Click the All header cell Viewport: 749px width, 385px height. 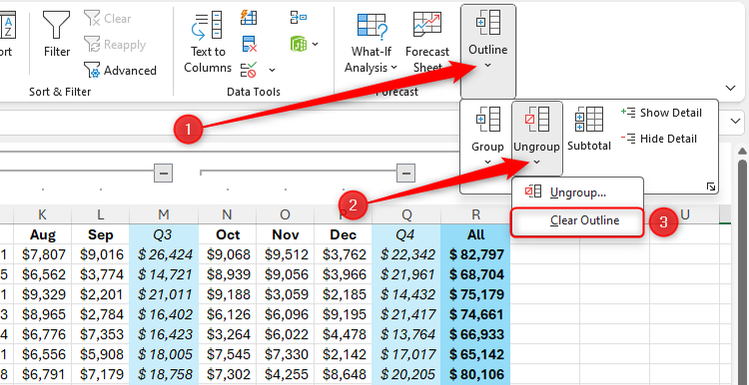[x=476, y=235]
